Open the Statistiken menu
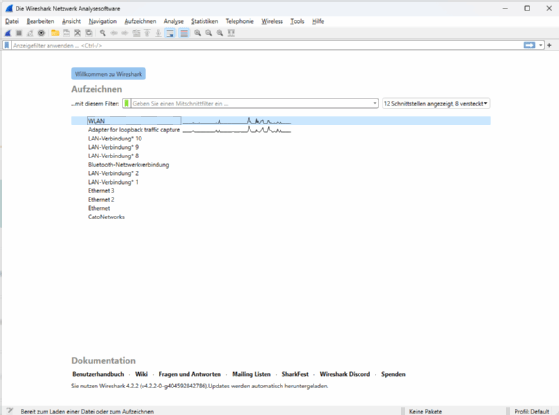 [204, 21]
